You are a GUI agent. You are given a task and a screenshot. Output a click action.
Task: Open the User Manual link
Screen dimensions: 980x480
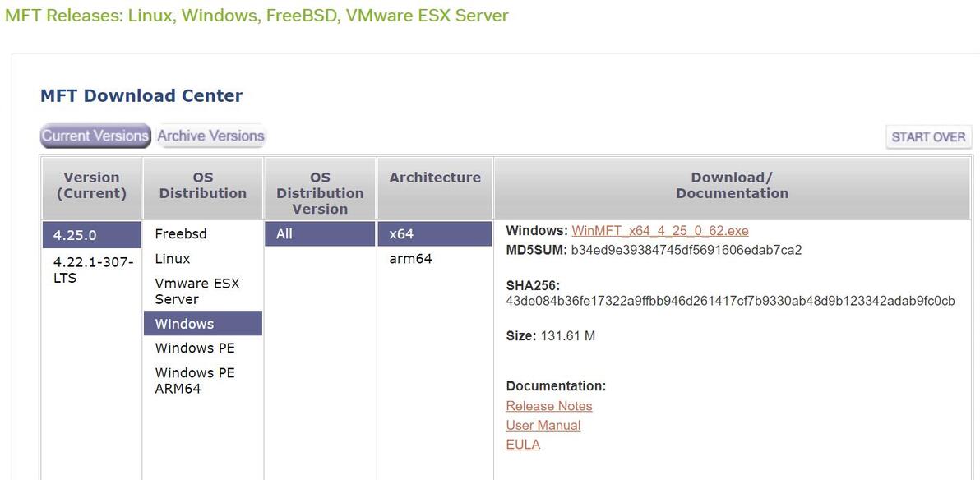click(x=543, y=425)
